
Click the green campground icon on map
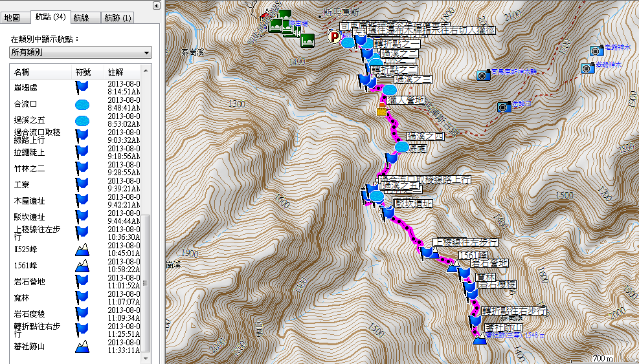point(308,40)
